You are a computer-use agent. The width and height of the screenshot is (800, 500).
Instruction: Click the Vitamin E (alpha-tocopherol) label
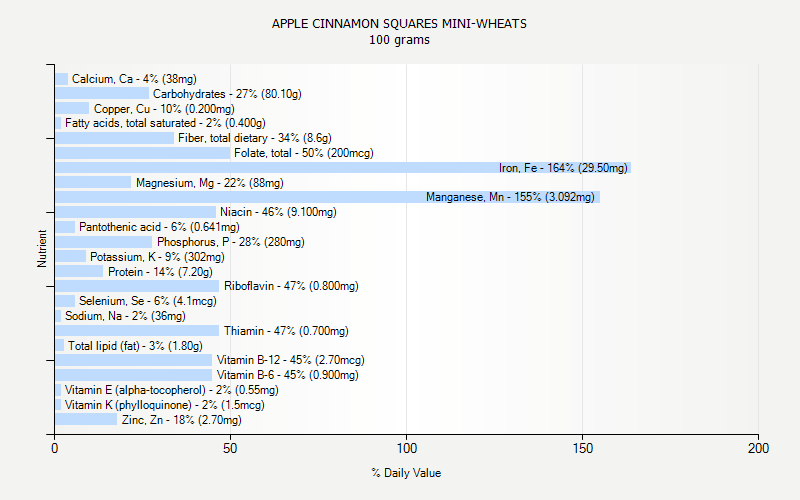tap(171, 390)
